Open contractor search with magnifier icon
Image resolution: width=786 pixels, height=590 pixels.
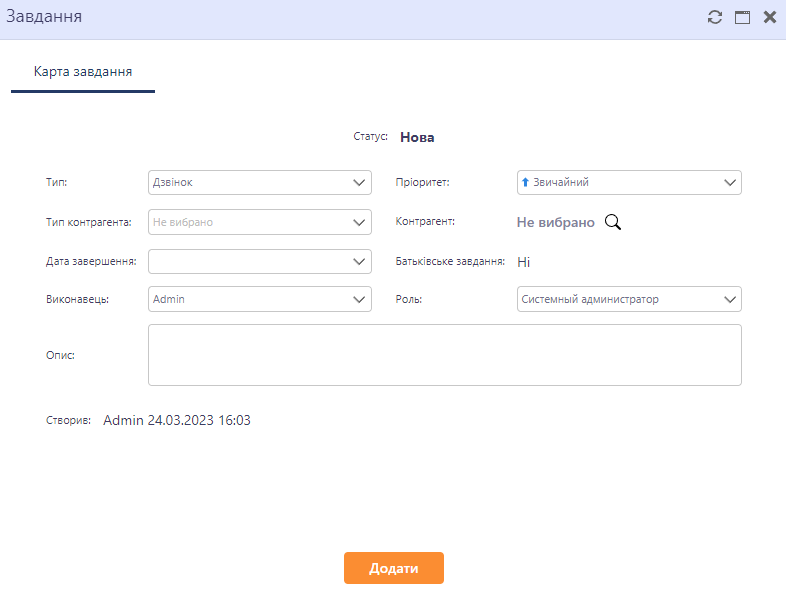(x=613, y=222)
